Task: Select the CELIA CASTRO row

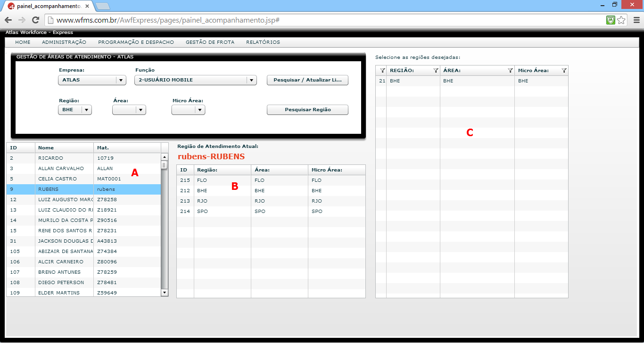Action: [x=83, y=179]
